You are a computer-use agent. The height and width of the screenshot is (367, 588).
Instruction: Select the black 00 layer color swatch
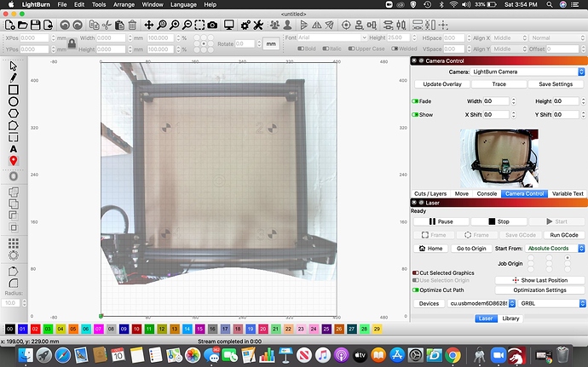click(x=9, y=330)
